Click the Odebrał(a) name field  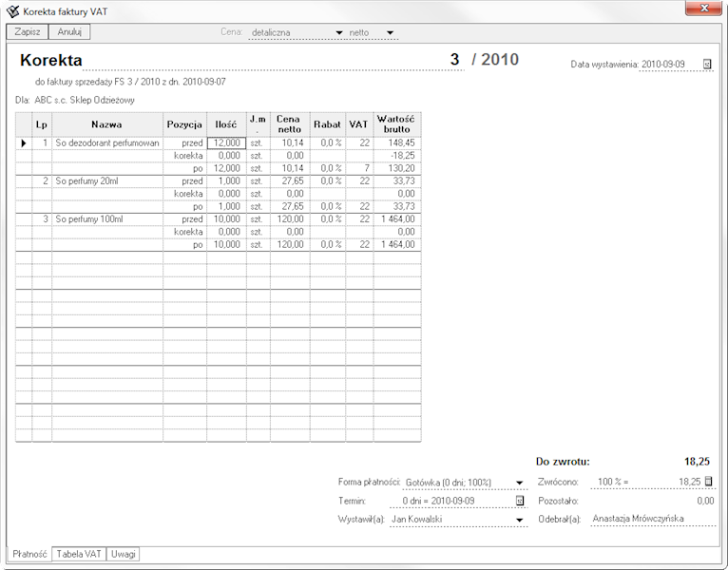tap(652, 520)
